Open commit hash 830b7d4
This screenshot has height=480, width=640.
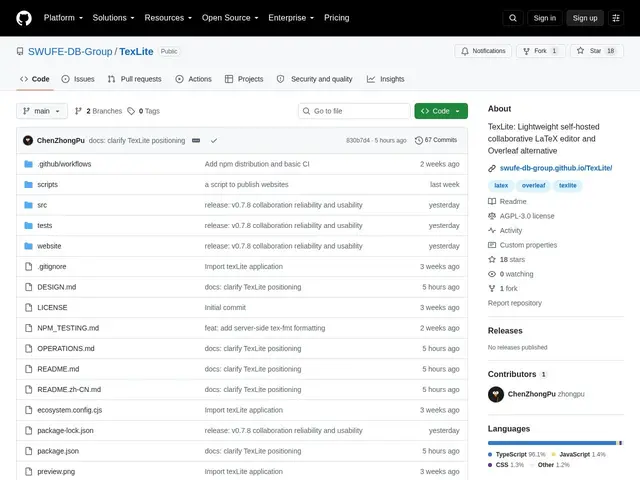pos(358,140)
